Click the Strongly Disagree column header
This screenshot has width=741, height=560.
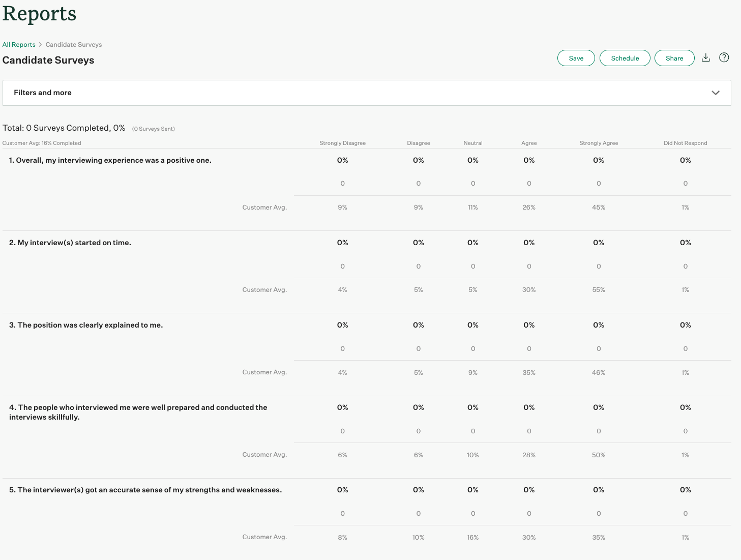[342, 143]
